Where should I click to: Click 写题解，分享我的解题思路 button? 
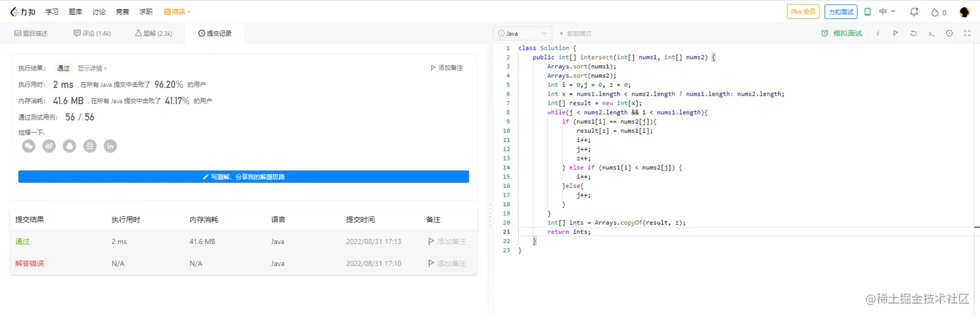[244, 176]
